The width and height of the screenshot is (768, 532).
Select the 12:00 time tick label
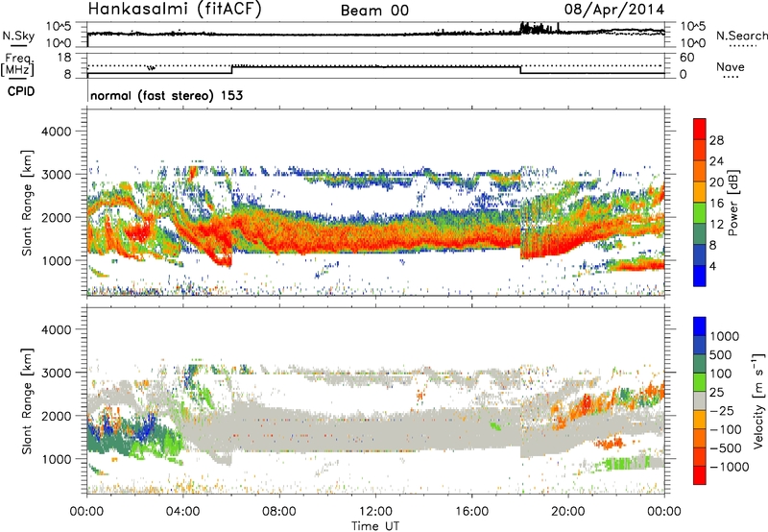[375, 512]
